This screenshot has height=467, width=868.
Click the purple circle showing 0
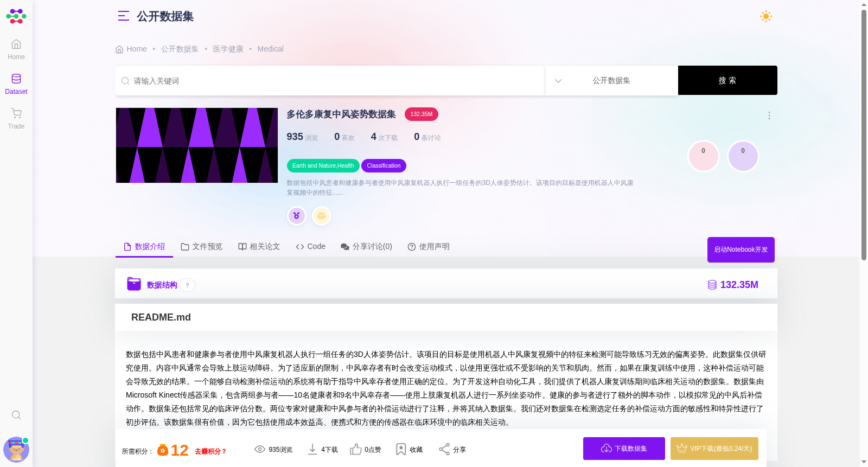[743, 156]
